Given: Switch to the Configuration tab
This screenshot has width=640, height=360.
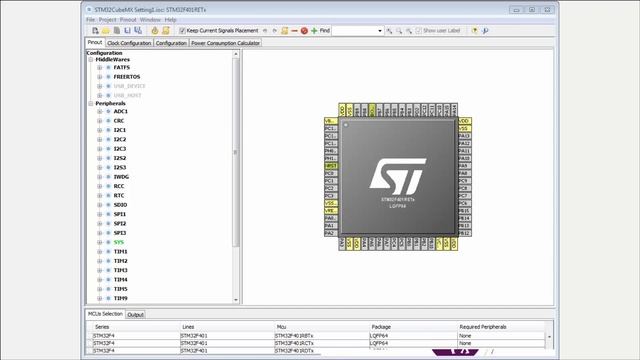Looking at the screenshot, I should click(x=171, y=43).
